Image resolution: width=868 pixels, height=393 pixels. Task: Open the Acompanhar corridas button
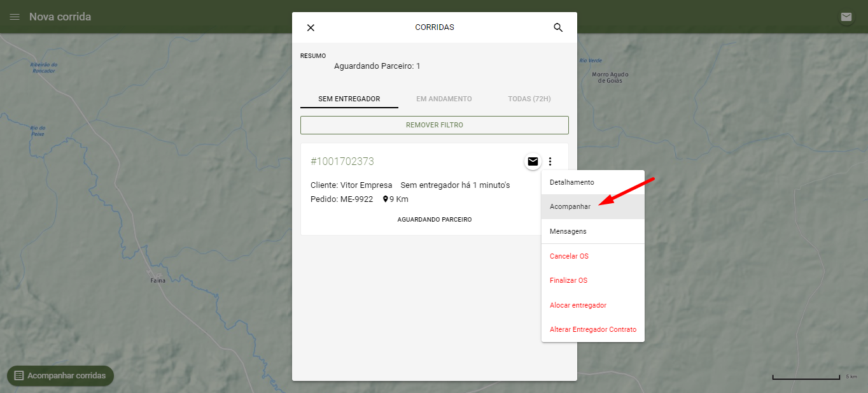(60, 376)
